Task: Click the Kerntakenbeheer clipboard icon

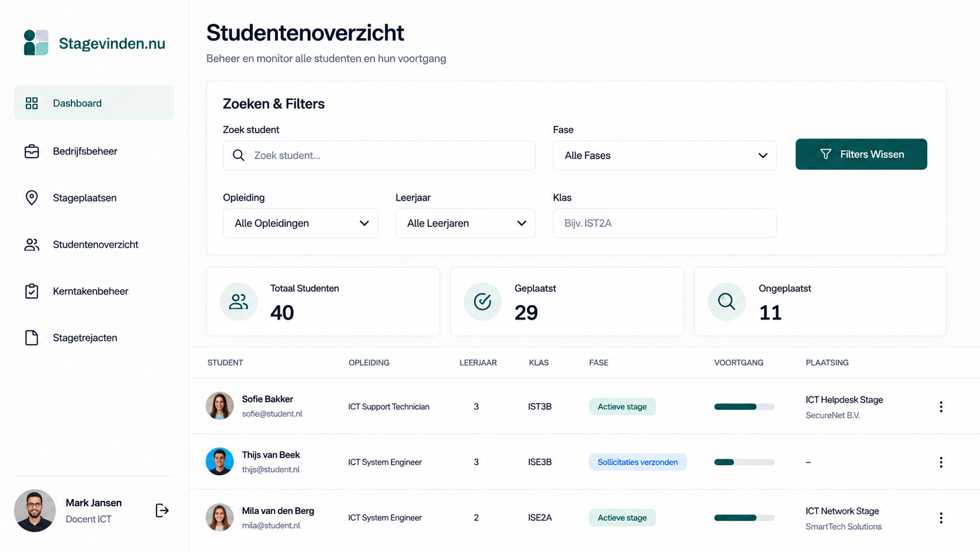Action: pos(32,291)
